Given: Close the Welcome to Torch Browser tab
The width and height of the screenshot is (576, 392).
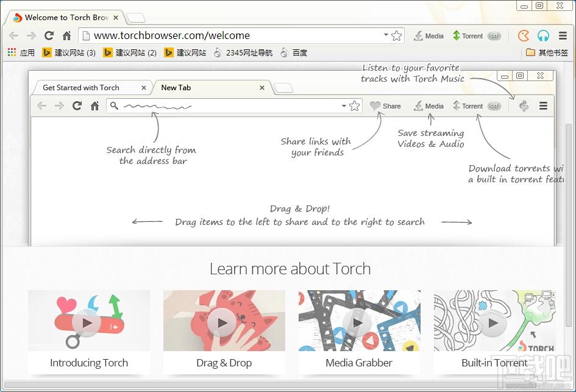Looking at the screenshot, I should 116,17.
